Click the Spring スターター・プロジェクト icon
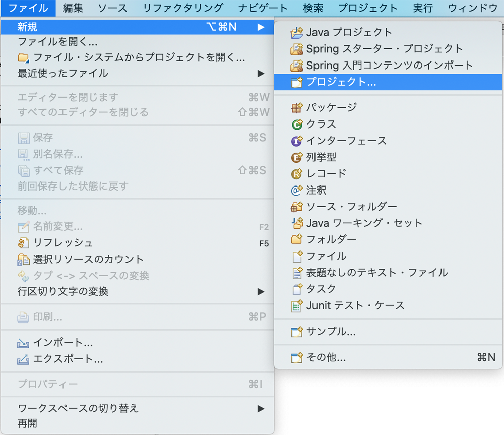The height and width of the screenshot is (435, 504). pyautogui.click(x=297, y=49)
